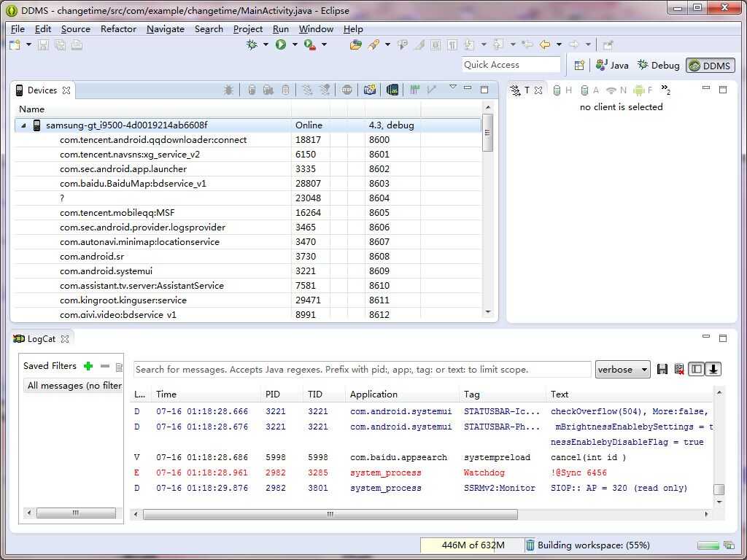The height and width of the screenshot is (560, 747).
Task: Select the Heap (H) tab
Action: pos(562,90)
